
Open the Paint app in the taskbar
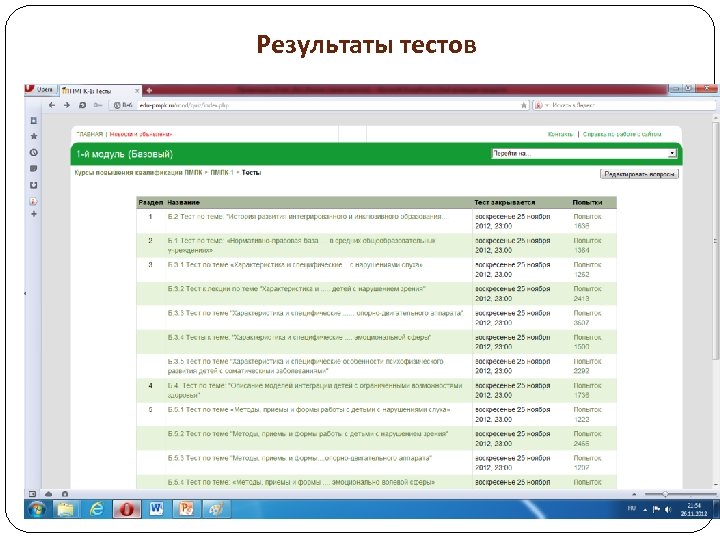click(216, 509)
